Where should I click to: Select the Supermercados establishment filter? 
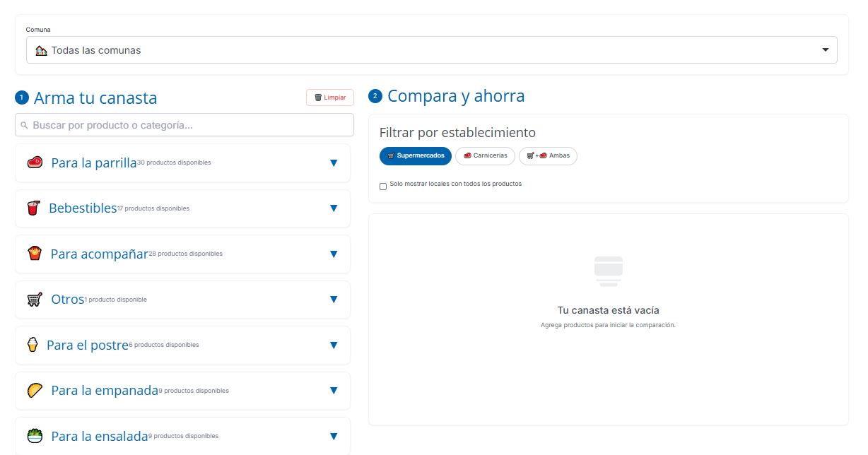[416, 156]
